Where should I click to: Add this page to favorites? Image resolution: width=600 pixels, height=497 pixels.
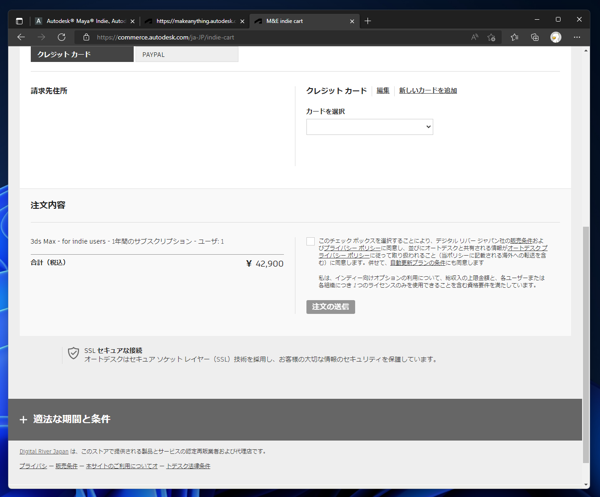click(x=491, y=37)
